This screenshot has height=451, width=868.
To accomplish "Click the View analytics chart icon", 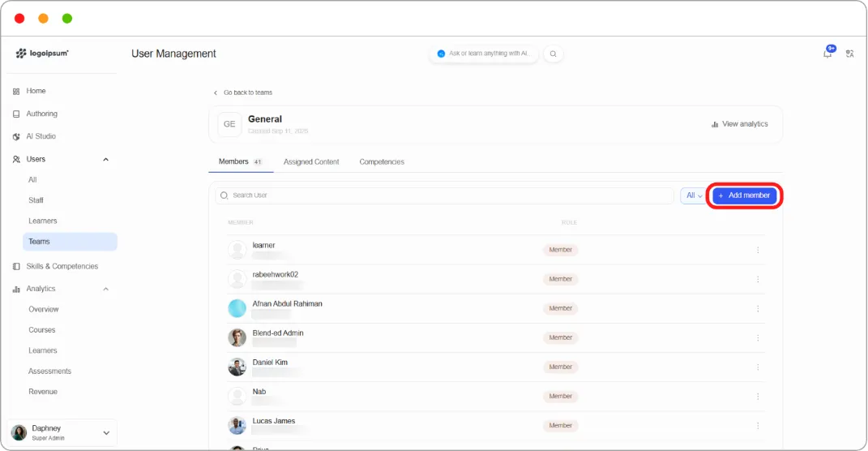I will [715, 124].
